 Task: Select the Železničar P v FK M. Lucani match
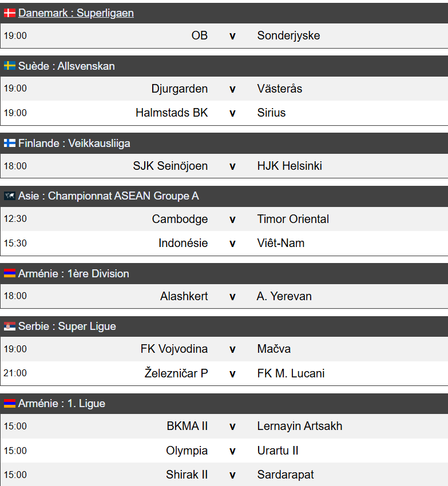pyautogui.click(x=224, y=373)
